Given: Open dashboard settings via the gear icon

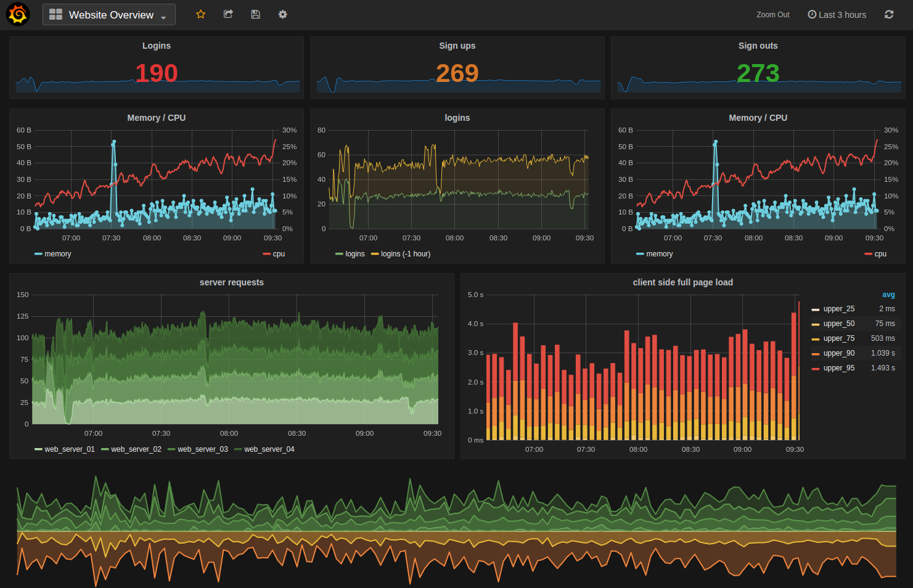Looking at the screenshot, I should click(x=282, y=14).
